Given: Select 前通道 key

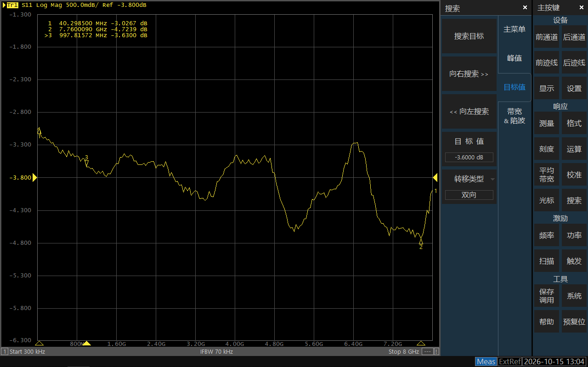Looking at the screenshot, I should pyautogui.click(x=547, y=37).
